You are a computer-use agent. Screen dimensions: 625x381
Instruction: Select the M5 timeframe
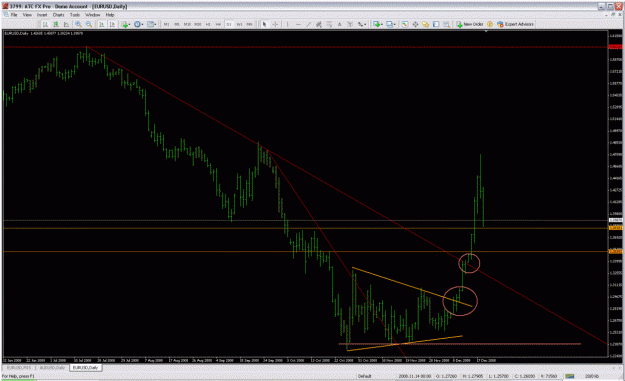[x=177, y=24]
